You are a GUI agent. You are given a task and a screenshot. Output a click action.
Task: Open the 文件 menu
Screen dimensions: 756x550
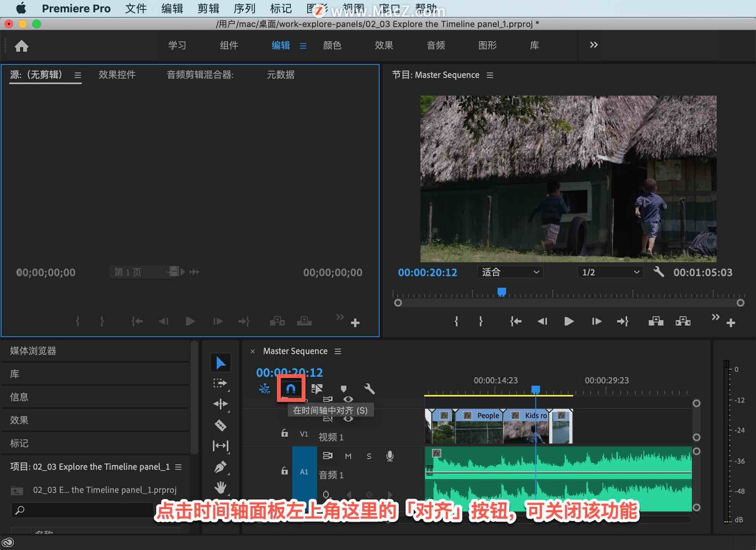click(135, 8)
